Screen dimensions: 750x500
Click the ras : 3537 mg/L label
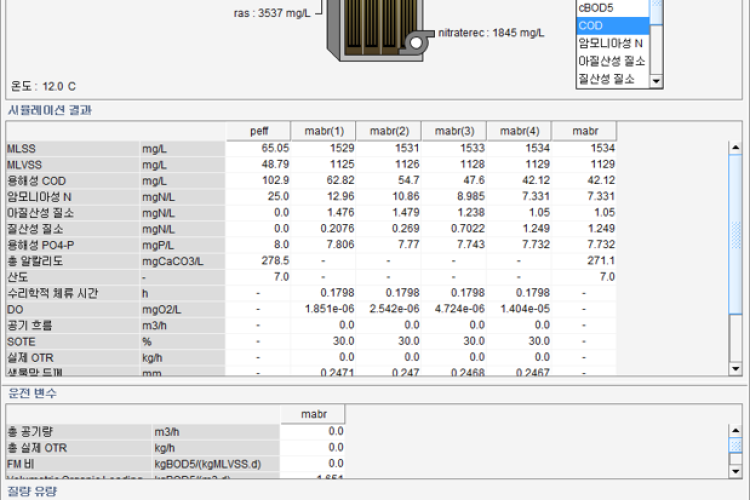coord(272,13)
